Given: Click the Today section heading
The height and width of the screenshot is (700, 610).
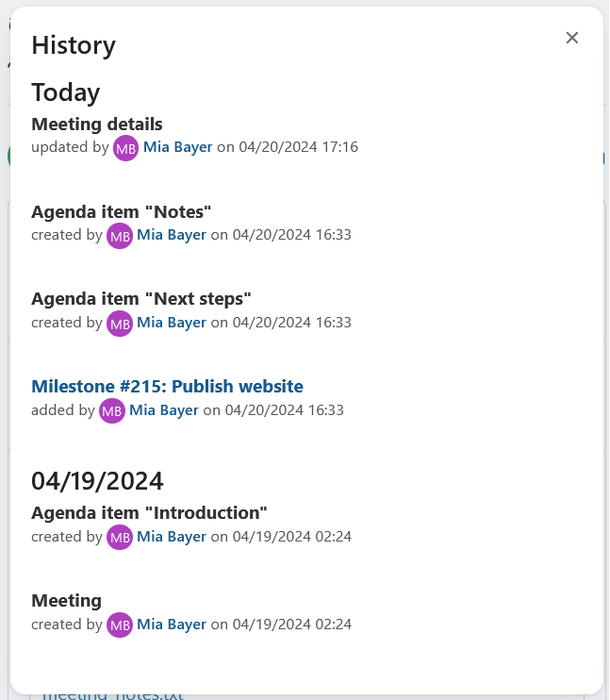Looking at the screenshot, I should (66, 92).
